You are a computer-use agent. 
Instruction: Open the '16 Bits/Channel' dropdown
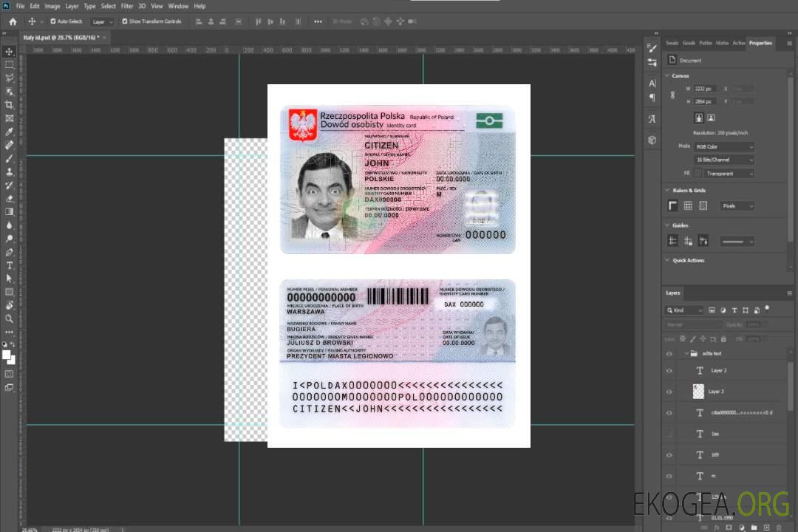723,160
